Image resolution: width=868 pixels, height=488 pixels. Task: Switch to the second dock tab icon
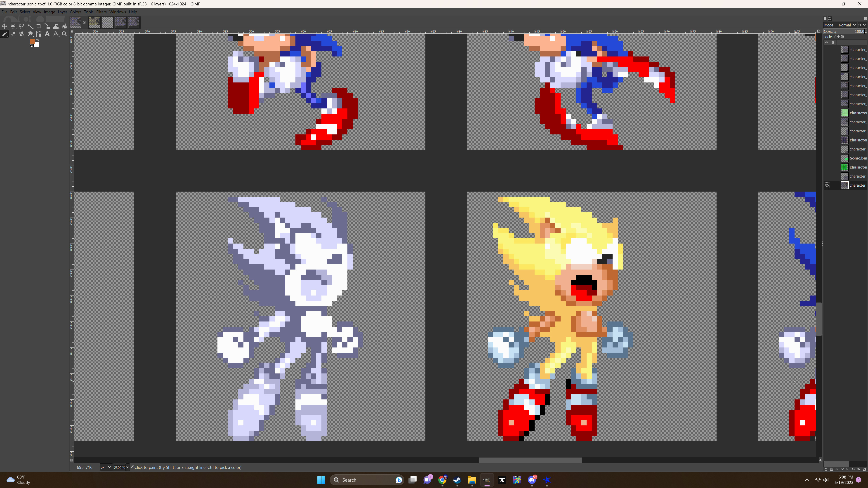pos(830,19)
